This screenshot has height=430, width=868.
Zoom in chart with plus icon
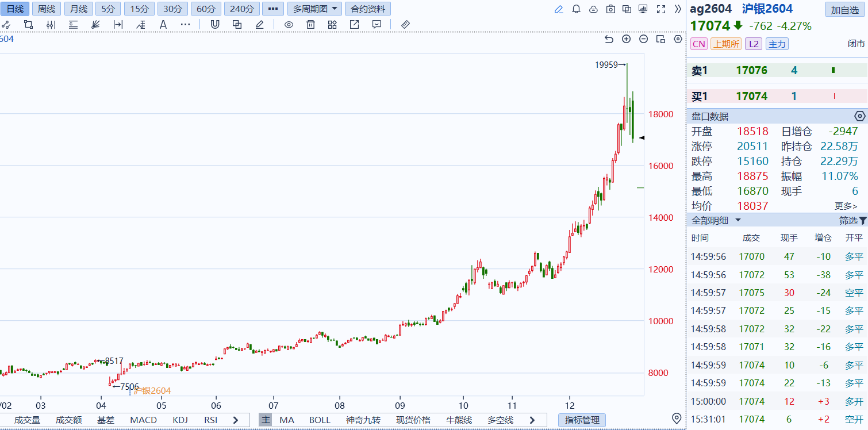627,39
